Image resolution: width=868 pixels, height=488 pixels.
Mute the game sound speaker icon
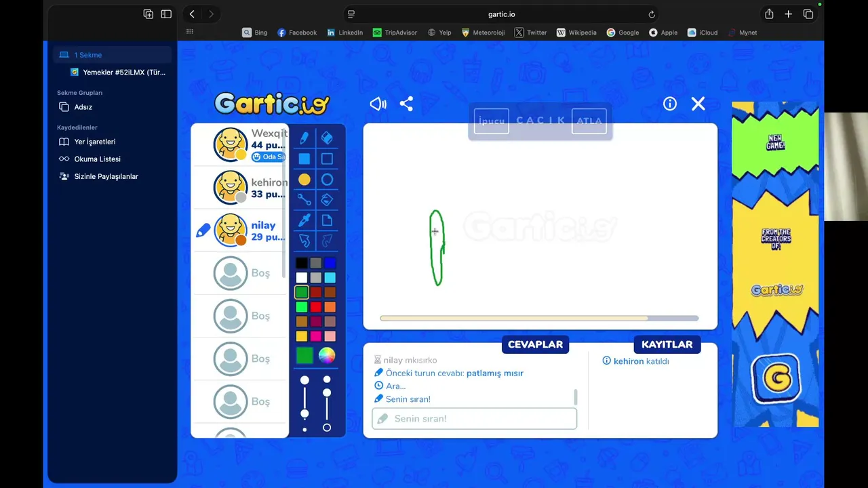(378, 104)
